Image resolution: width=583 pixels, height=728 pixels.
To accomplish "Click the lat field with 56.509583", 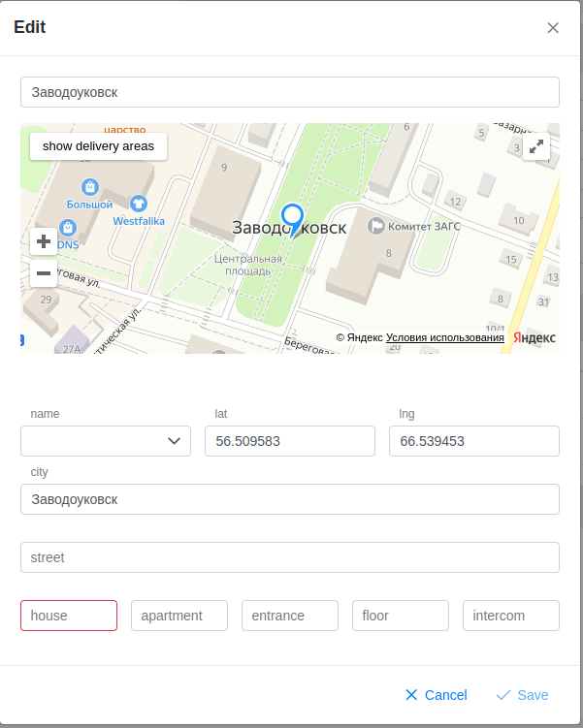I will tap(290, 441).
